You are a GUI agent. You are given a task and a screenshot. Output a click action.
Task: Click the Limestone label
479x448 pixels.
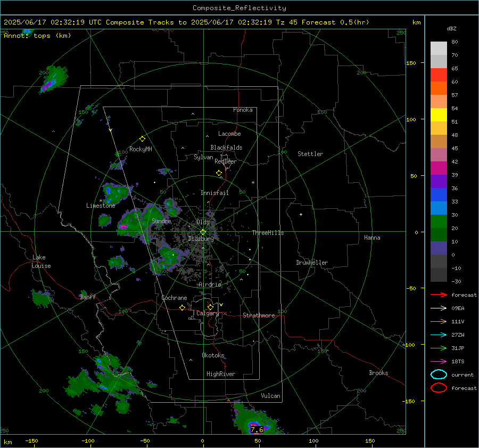point(101,206)
